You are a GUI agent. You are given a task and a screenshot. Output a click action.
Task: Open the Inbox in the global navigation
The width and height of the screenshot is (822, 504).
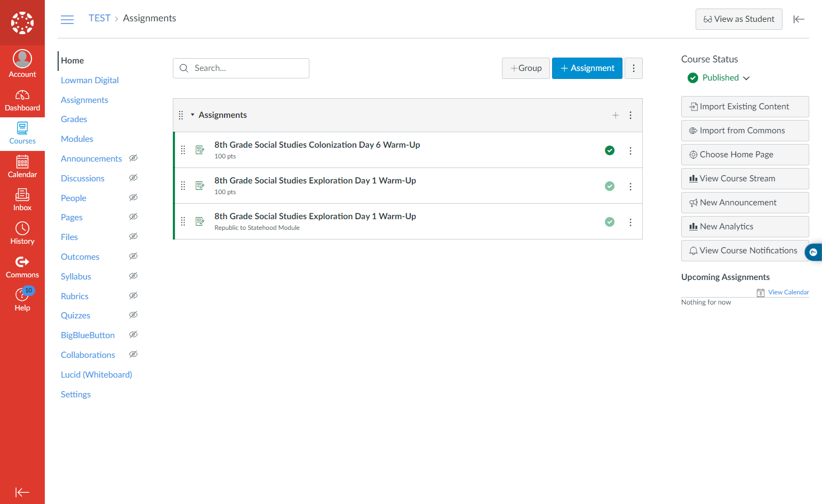coord(22,200)
